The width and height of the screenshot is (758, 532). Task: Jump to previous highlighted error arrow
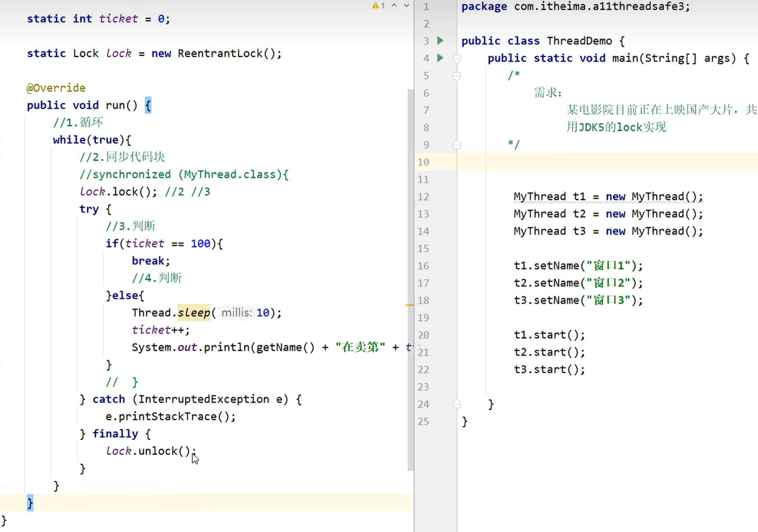click(x=394, y=6)
